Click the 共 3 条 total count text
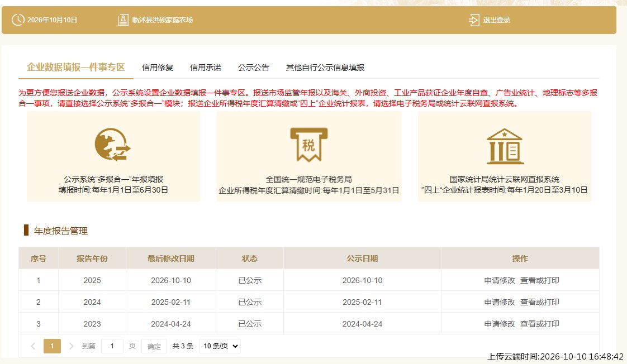The width and height of the screenshot is (627, 364). click(x=183, y=346)
